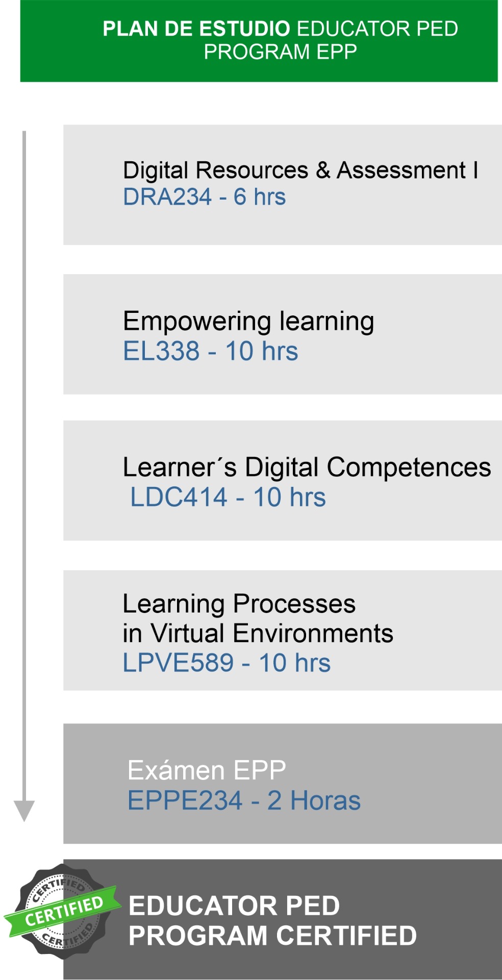The image size is (502, 980).
Task: Click the DRA234 - 6 hrs course code
Action: 204,197
